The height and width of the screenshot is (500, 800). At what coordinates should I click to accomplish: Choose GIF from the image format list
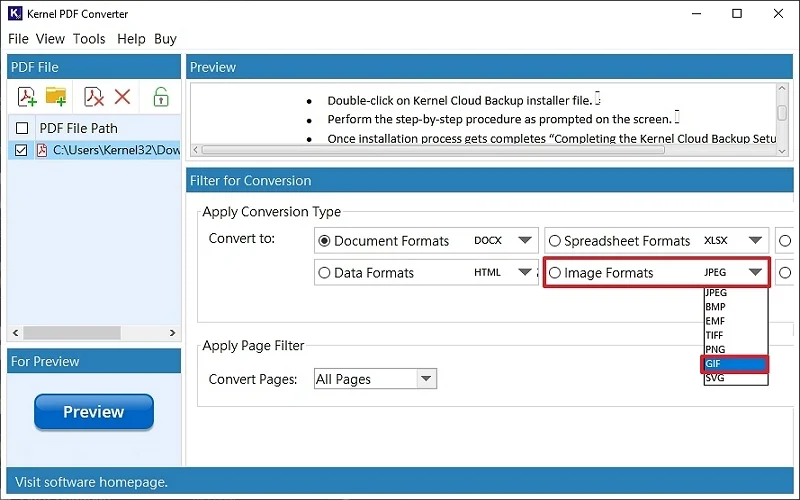pyautogui.click(x=735, y=364)
